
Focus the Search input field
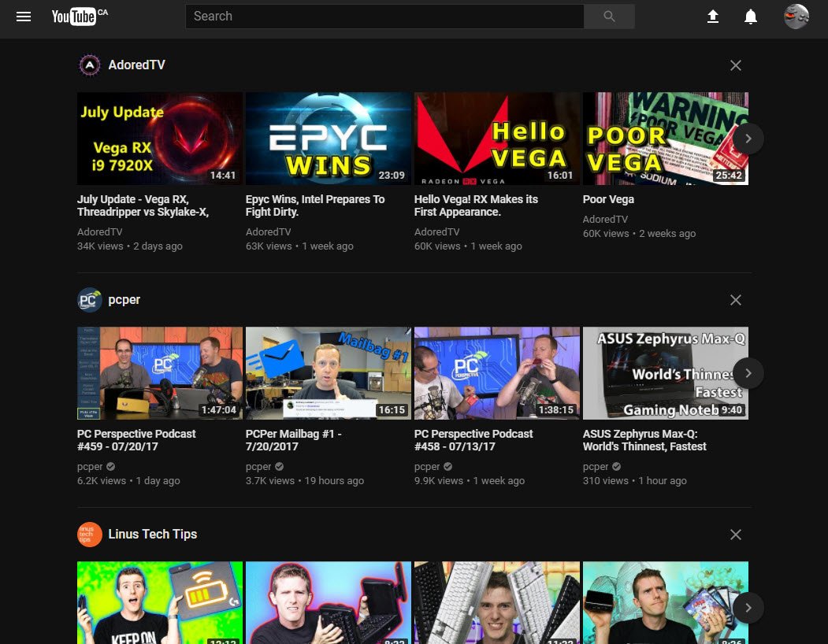click(384, 17)
